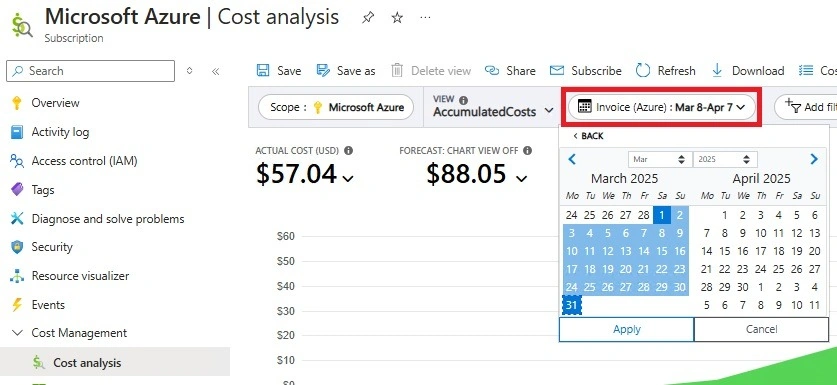837x385 pixels.
Task: Click Share in toolbar
Action: [x=510, y=70]
